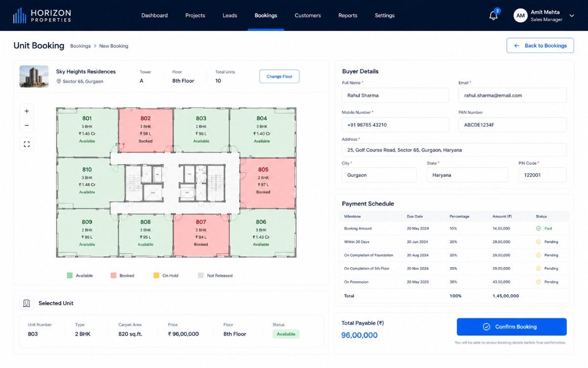Select booked unit 807 on the plan
This screenshot has height=368, width=588.
click(x=201, y=235)
